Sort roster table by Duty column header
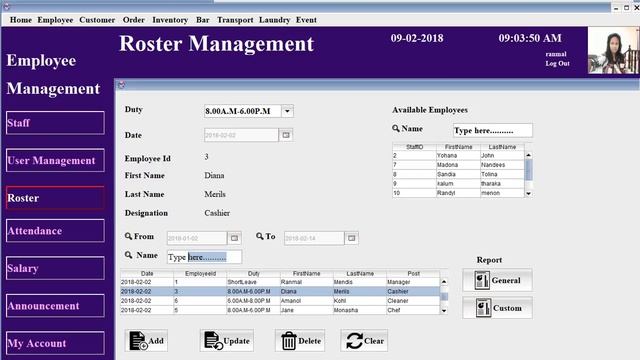This screenshot has height=360, width=640. pyautogui.click(x=253, y=273)
